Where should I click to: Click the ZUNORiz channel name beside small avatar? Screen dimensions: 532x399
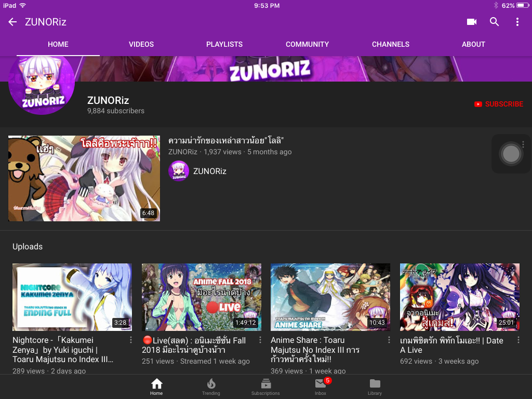click(x=210, y=171)
